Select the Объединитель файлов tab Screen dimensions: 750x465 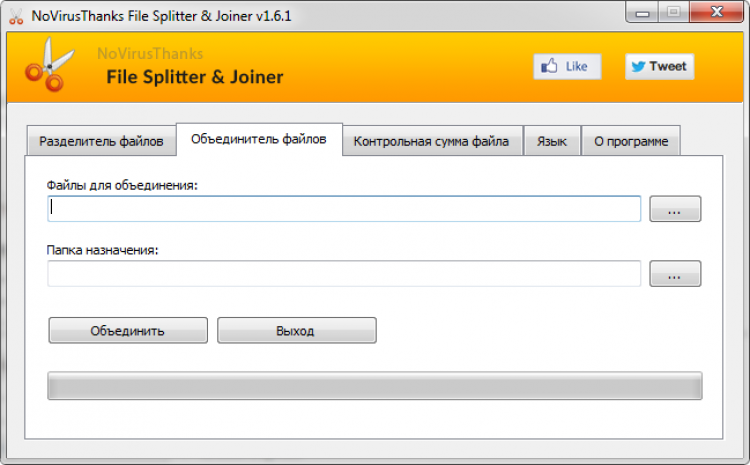tap(259, 139)
